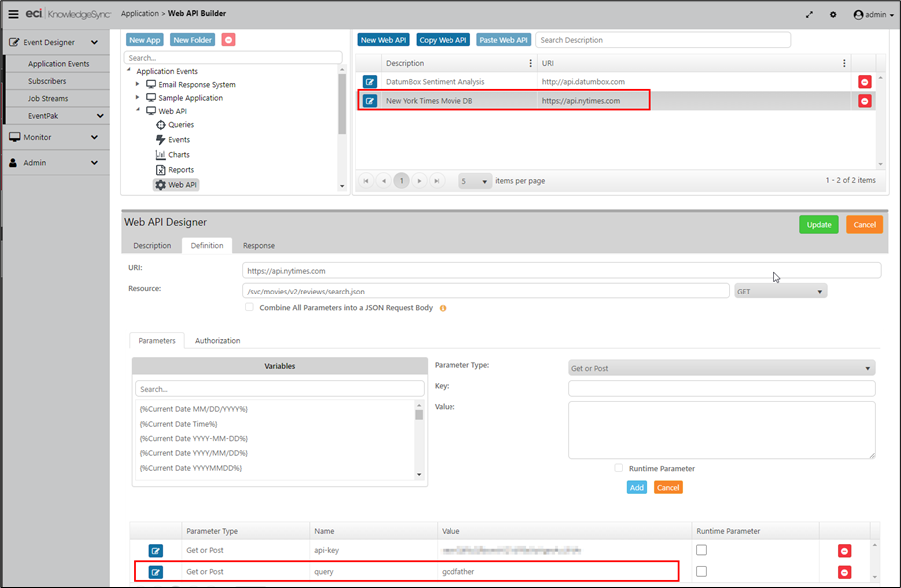Delete the DatumBox Sentiment Analysis API
The height and width of the screenshot is (588, 901).
tap(865, 82)
